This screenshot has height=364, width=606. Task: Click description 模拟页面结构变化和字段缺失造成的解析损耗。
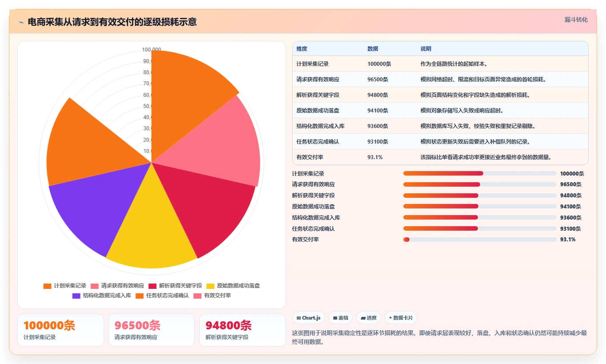[x=476, y=95]
